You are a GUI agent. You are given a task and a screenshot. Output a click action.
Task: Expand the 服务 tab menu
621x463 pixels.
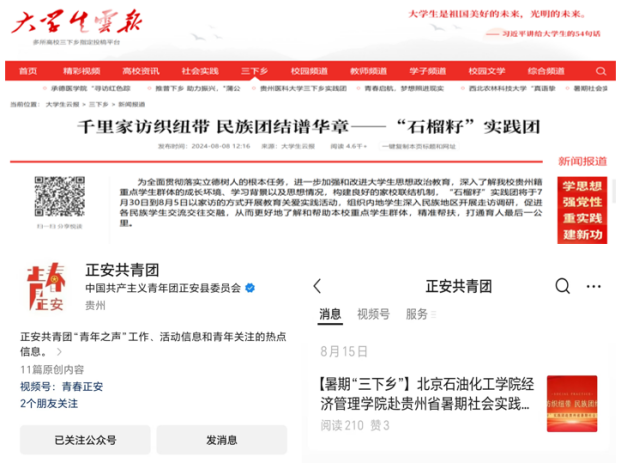click(420, 314)
